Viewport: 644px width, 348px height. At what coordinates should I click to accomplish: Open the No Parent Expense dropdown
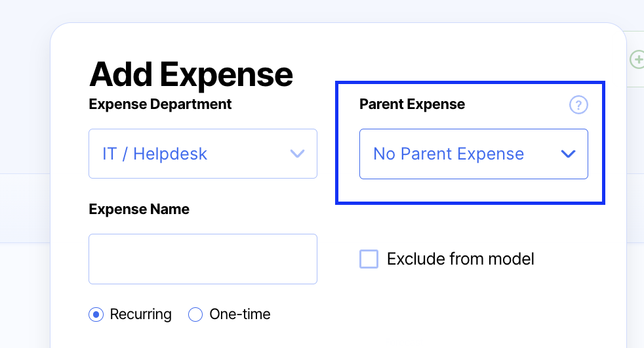473,154
